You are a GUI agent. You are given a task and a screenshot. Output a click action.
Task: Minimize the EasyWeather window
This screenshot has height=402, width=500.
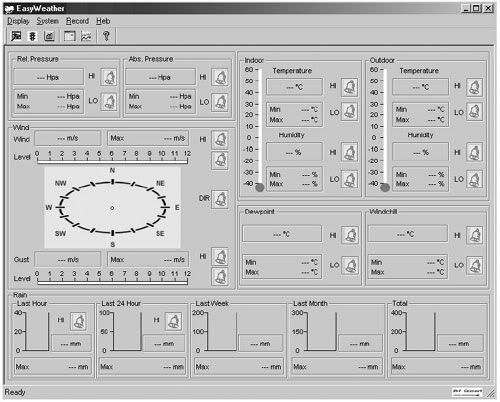(466, 8)
